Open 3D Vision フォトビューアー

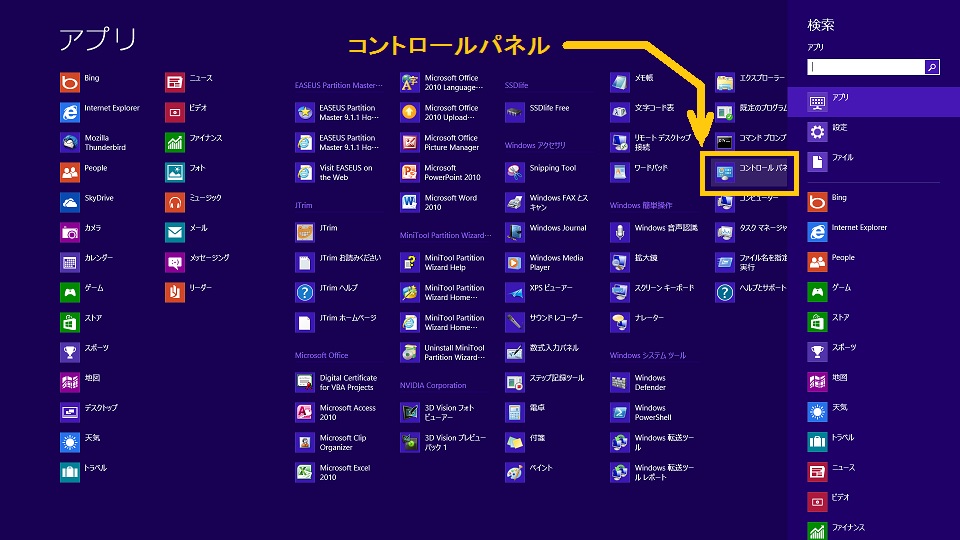(438, 412)
